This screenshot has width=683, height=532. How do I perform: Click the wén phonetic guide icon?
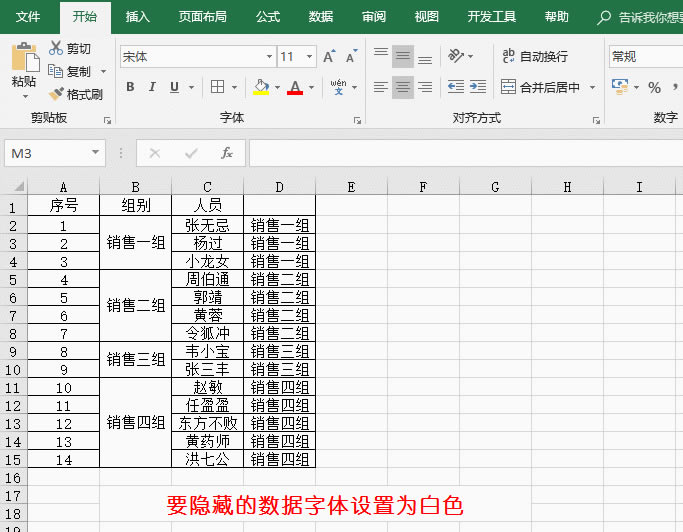pyautogui.click(x=338, y=87)
